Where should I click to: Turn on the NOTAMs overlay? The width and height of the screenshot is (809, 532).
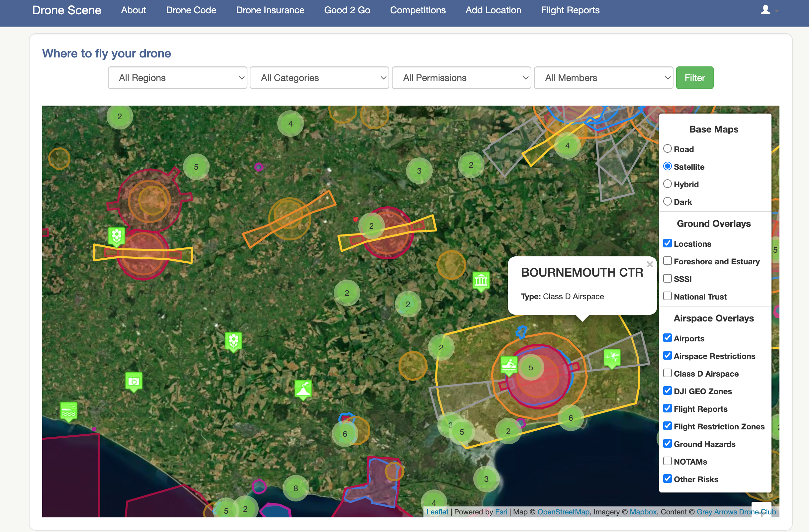(667, 461)
